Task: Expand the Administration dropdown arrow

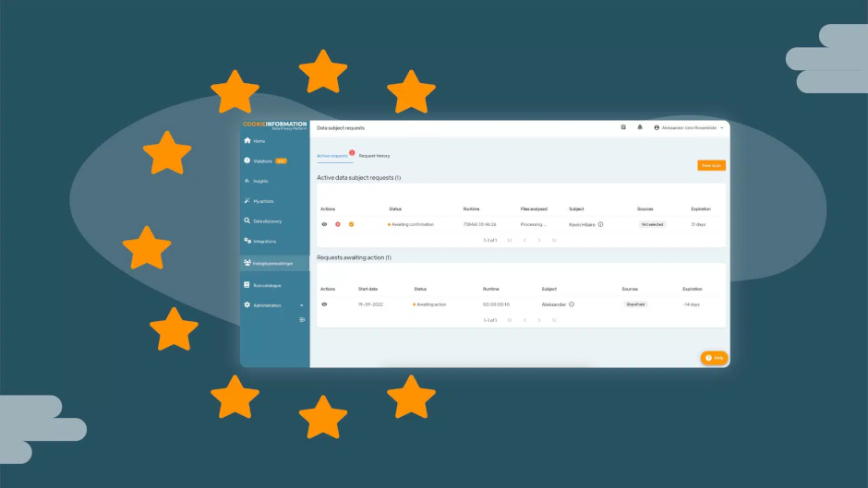Action: click(x=302, y=305)
